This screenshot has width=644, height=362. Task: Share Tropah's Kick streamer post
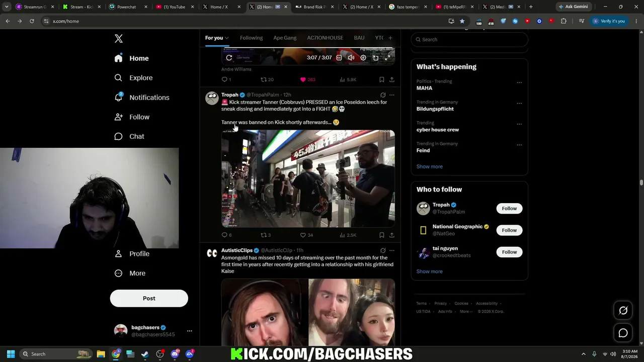tap(392, 235)
